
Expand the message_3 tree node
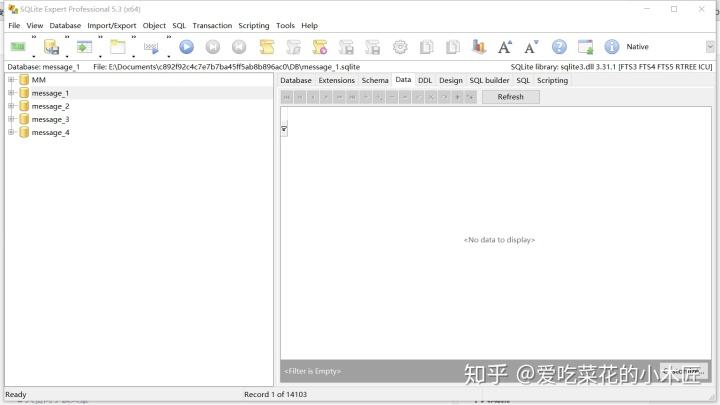(x=11, y=119)
